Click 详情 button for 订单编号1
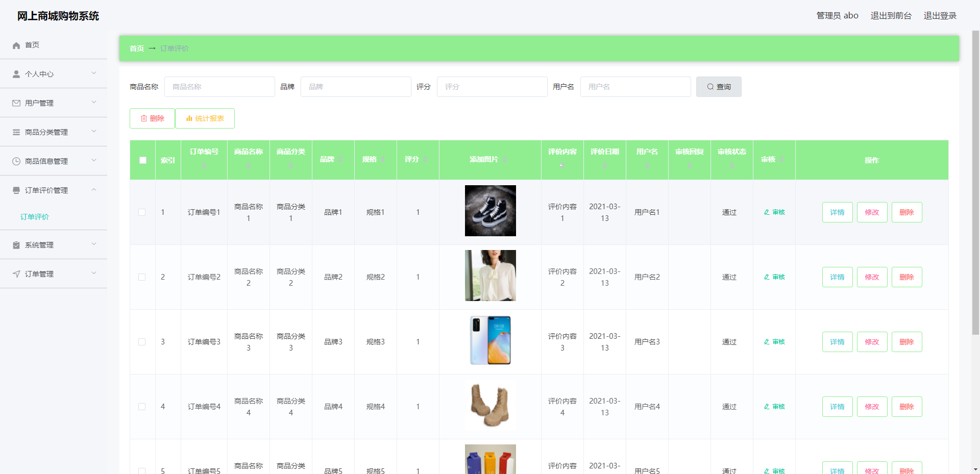Screen dimensions: 980x474 [x=837, y=212]
